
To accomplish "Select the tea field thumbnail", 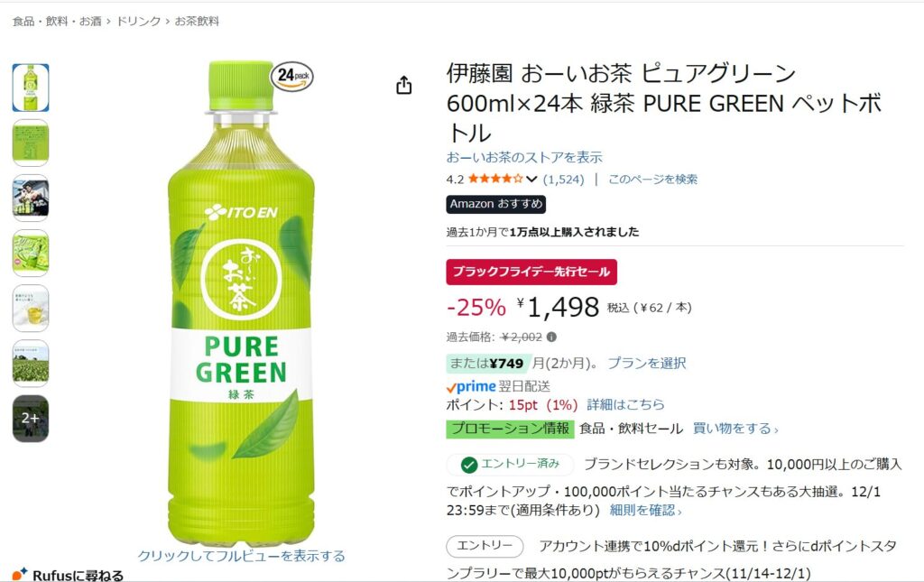I will 31,363.
